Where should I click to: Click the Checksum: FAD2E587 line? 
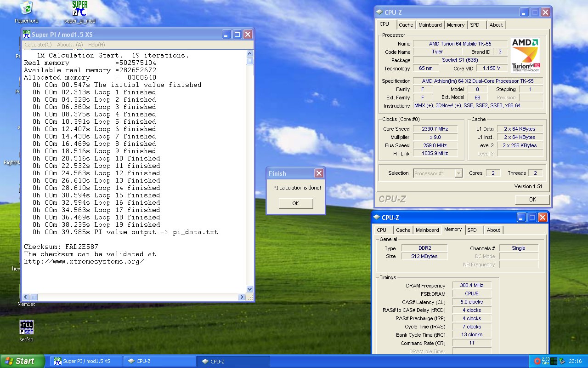coord(61,247)
